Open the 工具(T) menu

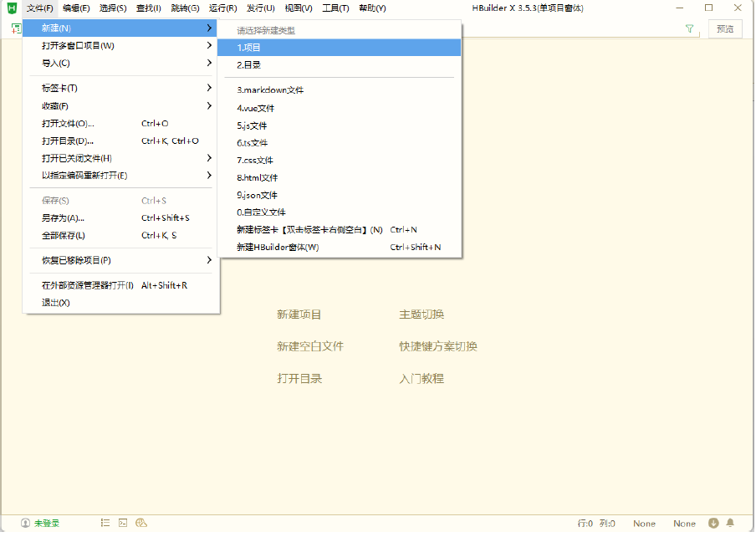click(335, 8)
